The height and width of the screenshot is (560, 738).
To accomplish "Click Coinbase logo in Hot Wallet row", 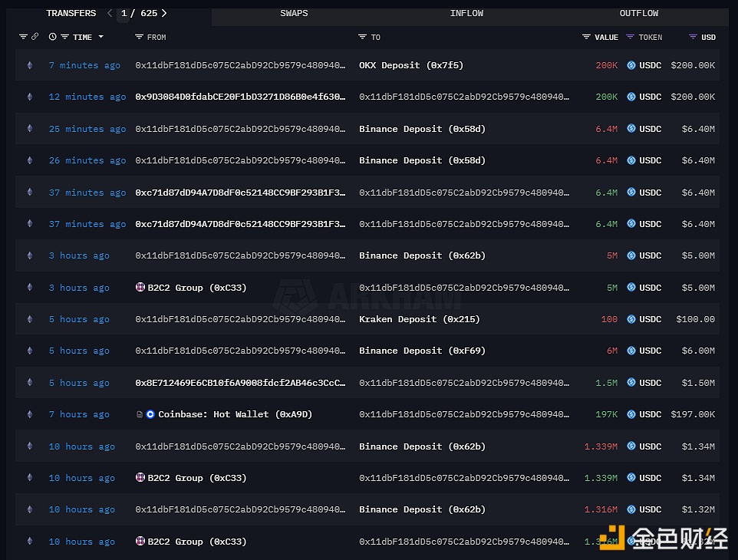I will tap(150, 414).
